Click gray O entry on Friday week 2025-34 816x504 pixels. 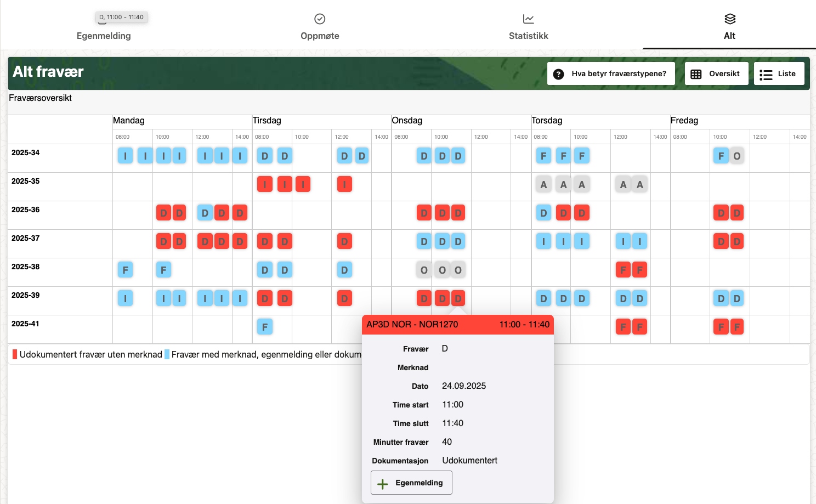(x=736, y=156)
